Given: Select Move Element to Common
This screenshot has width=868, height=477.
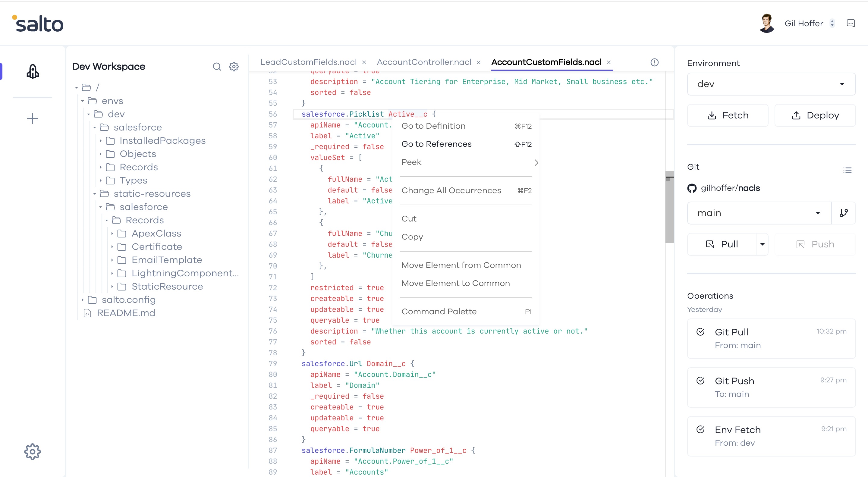Looking at the screenshot, I should pos(466,284).
